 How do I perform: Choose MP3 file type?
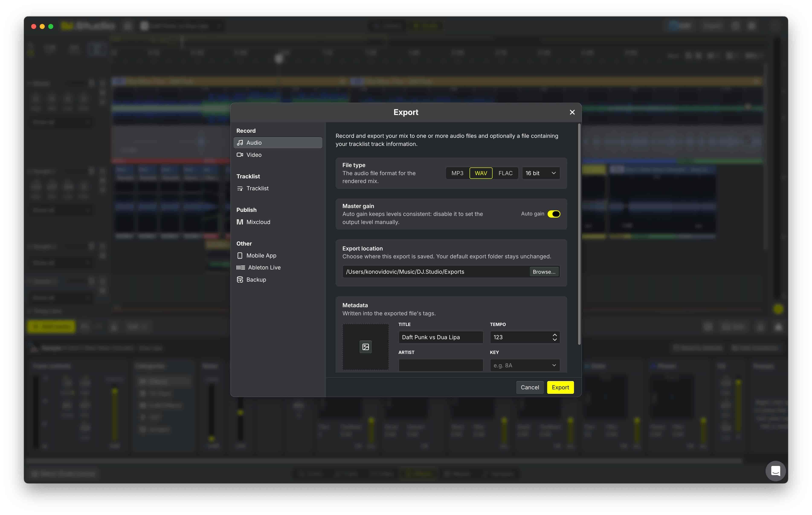point(457,173)
